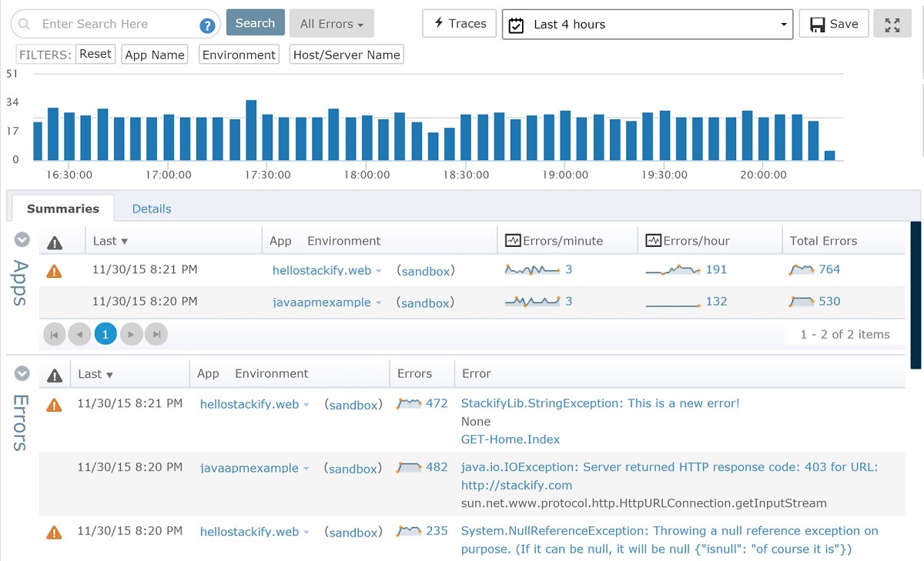Image resolution: width=924 pixels, height=561 pixels.
Task: Open the Last 4 hours time range dropdown
Action: click(648, 24)
